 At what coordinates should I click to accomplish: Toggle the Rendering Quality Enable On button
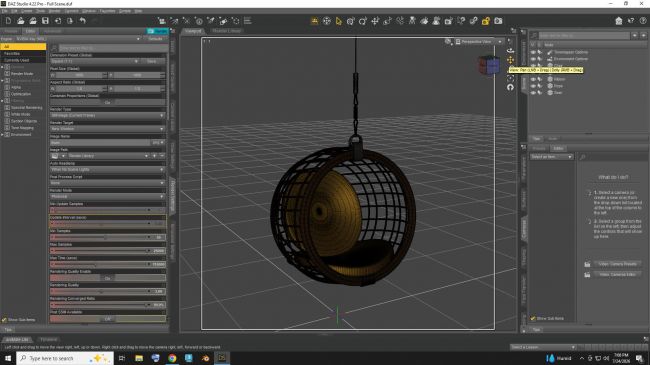(x=107, y=278)
